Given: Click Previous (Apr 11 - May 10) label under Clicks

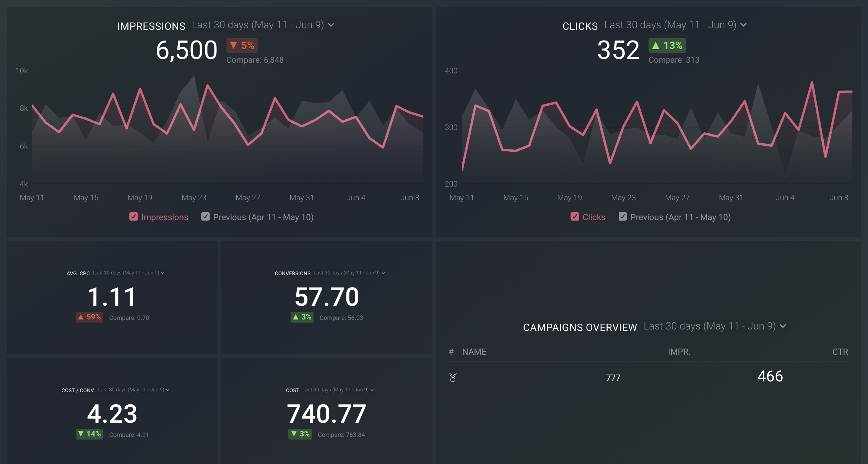Looking at the screenshot, I should (x=681, y=217).
